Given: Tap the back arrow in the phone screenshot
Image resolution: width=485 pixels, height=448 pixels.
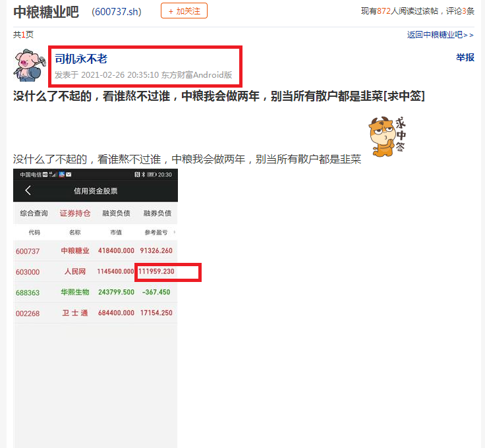Looking at the screenshot, I should tap(28, 190).
